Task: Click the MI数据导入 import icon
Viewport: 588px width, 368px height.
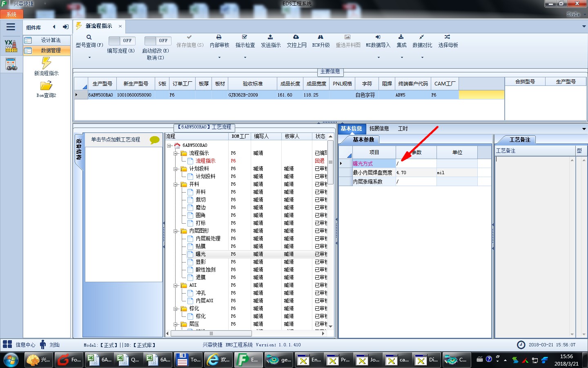Action: point(378,37)
